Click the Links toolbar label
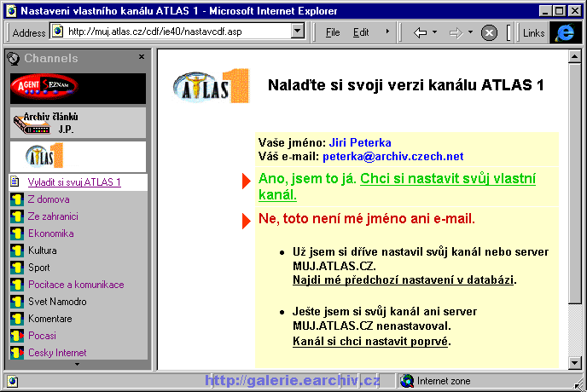This screenshot has width=587, height=392. click(x=533, y=33)
